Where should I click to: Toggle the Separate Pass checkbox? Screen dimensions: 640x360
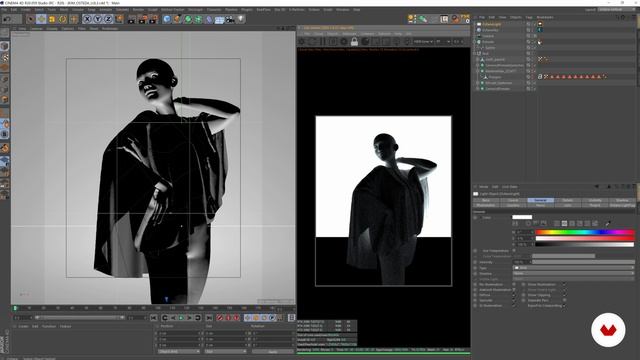(564, 300)
